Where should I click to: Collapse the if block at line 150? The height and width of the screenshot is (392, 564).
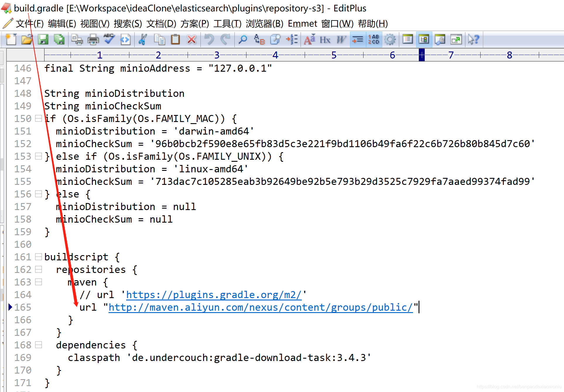(x=38, y=118)
